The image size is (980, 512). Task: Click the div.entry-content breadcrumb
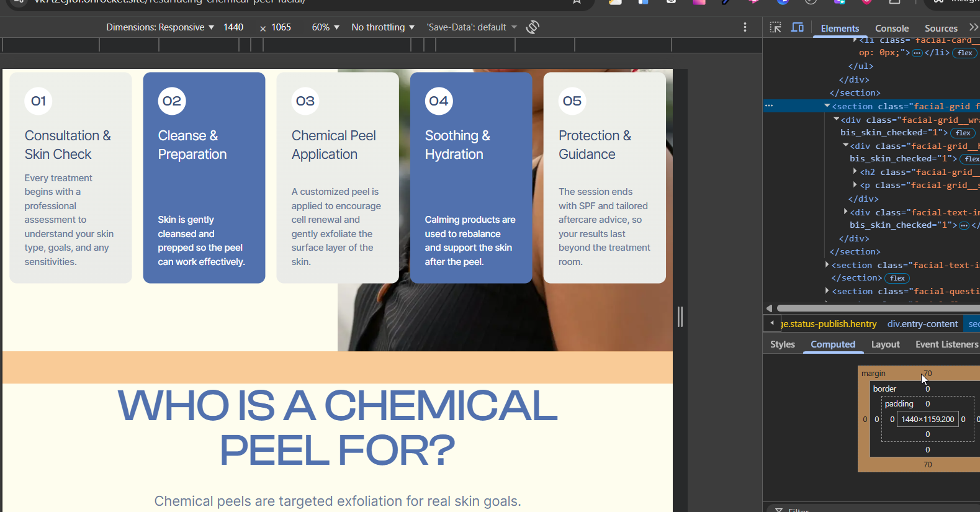click(922, 324)
